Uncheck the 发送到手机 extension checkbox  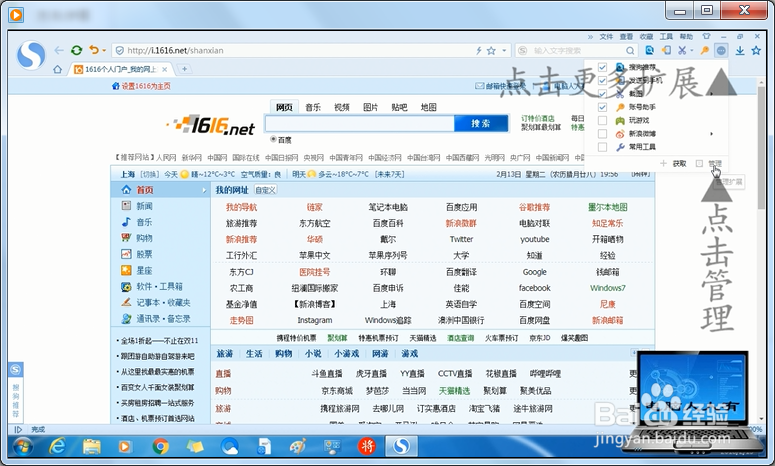603,81
